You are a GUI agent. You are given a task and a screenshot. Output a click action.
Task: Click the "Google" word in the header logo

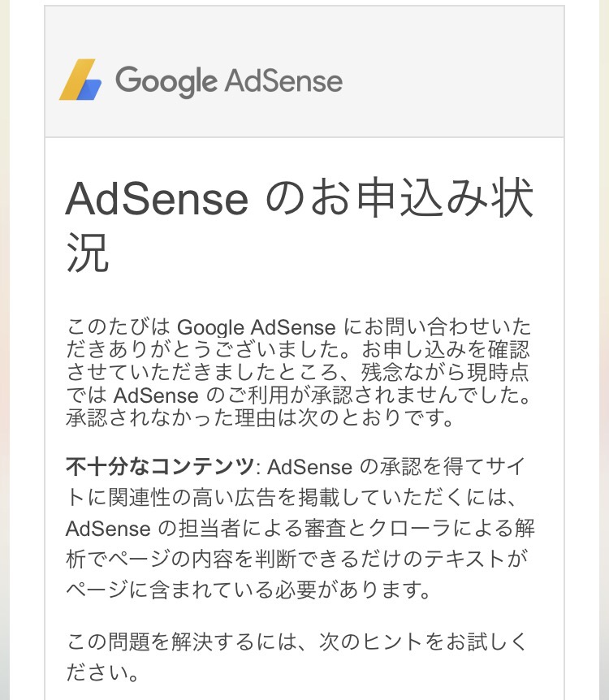coord(166,81)
